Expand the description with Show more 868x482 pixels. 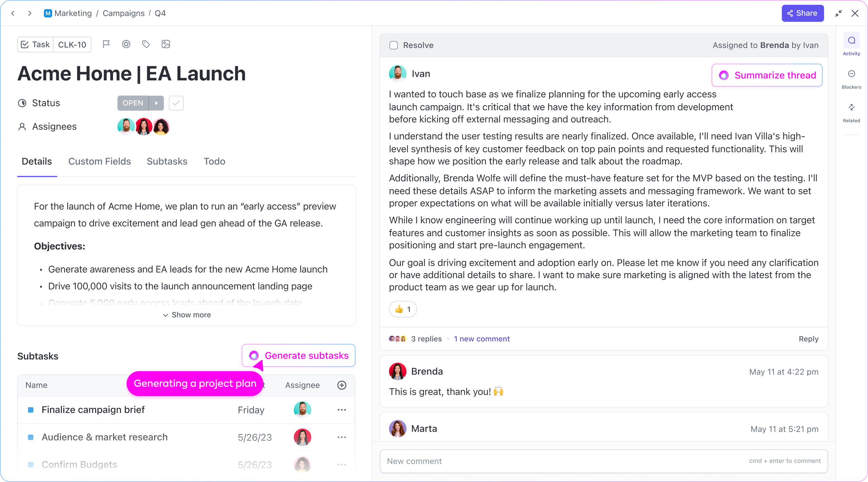(187, 315)
